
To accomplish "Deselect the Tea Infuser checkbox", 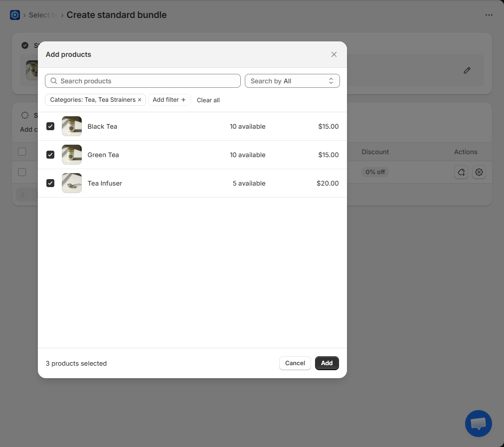I will point(50,183).
